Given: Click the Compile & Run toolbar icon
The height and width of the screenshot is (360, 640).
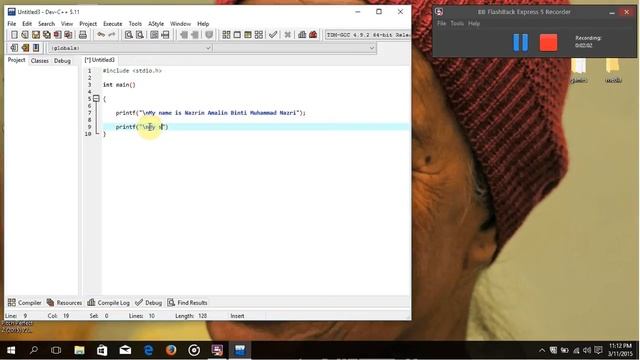Looking at the screenshot, I should [248, 35].
